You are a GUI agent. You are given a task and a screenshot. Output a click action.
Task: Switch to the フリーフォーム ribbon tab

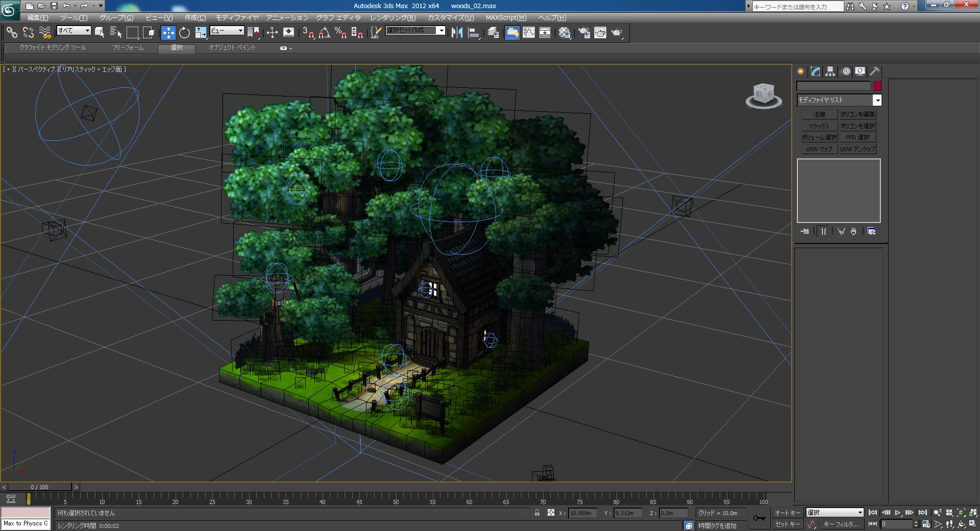128,47
